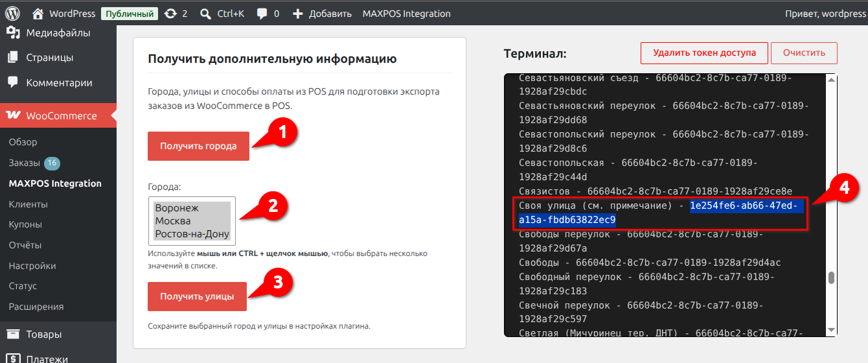Open Купоны submenu item

click(x=25, y=224)
